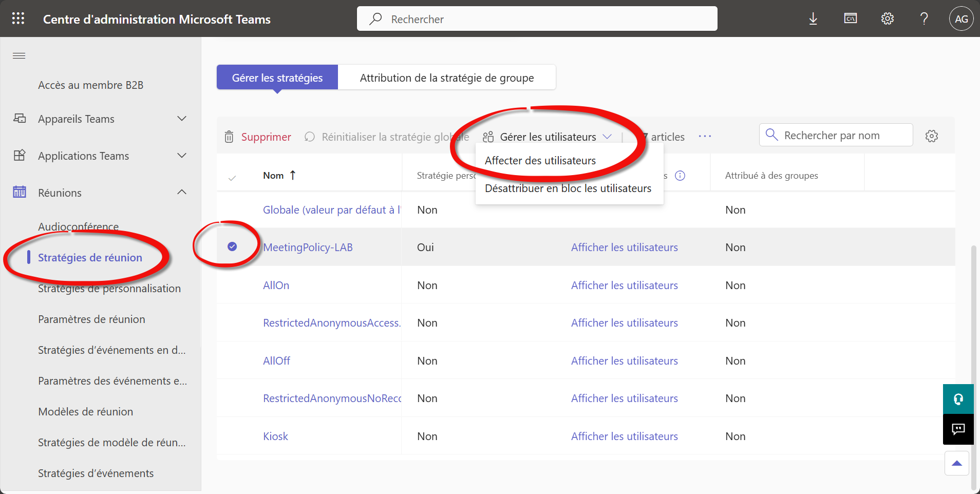Select Affecter des utilisateurs menu option

pos(540,161)
